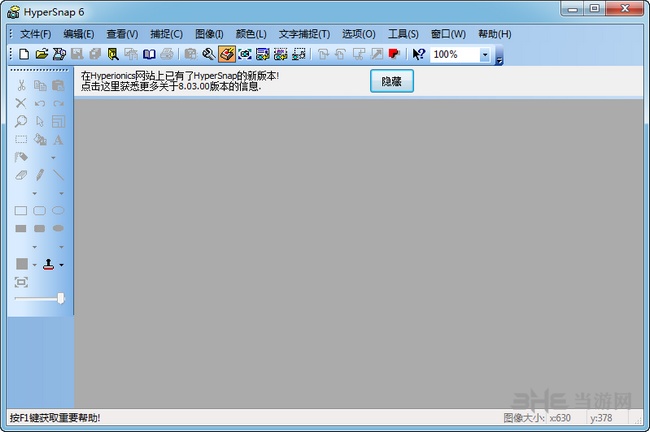
Task: Open dropdown arrow next to Stamp tool
Action: coord(61,265)
